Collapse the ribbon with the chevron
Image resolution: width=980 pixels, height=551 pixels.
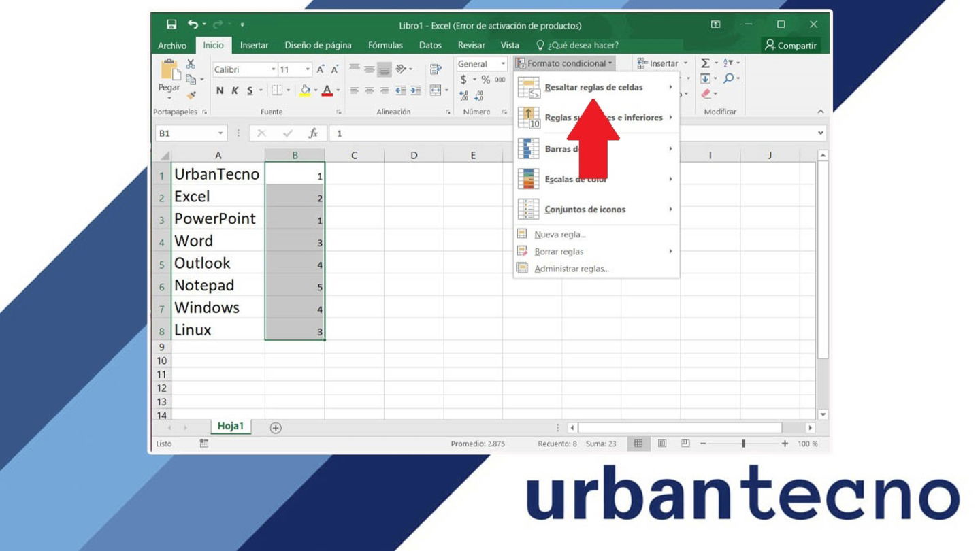pyautogui.click(x=821, y=112)
